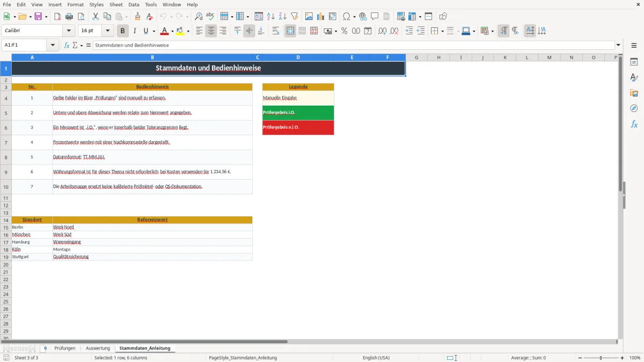This screenshot has width=644, height=362.
Task: Apply the red font color
Action: point(165,31)
